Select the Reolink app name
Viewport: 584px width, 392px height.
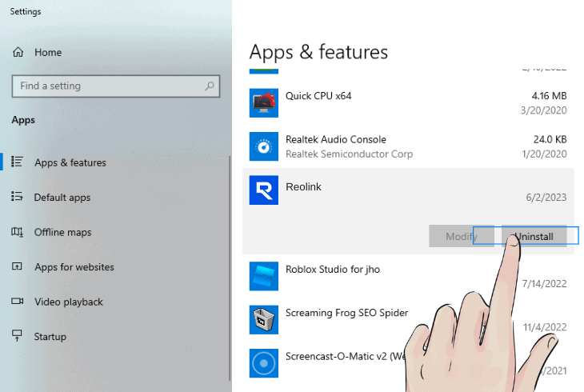[303, 187]
